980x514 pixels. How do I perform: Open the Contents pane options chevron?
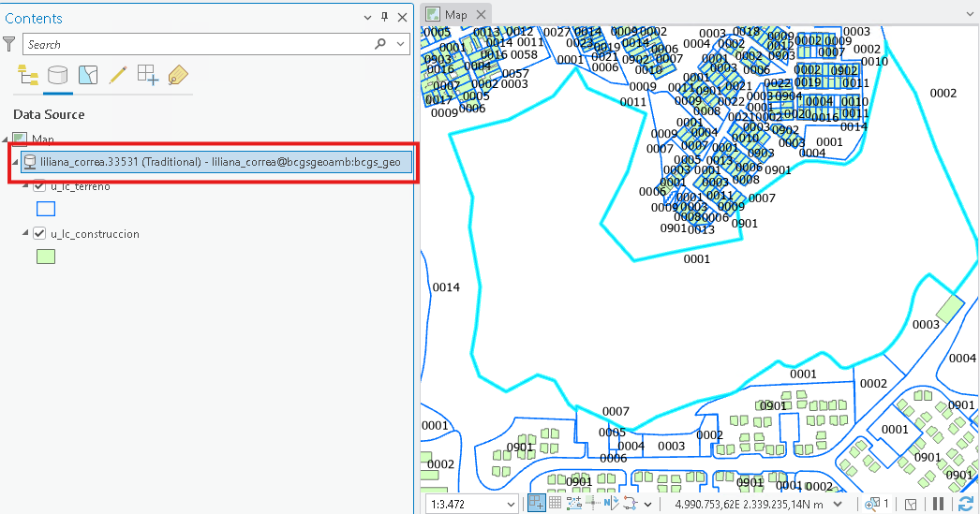[x=367, y=18]
